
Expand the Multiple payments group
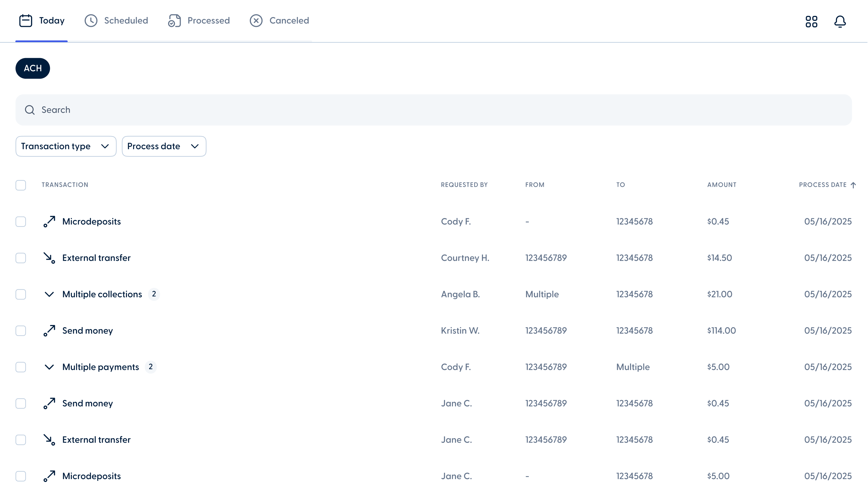(x=49, y=367)
